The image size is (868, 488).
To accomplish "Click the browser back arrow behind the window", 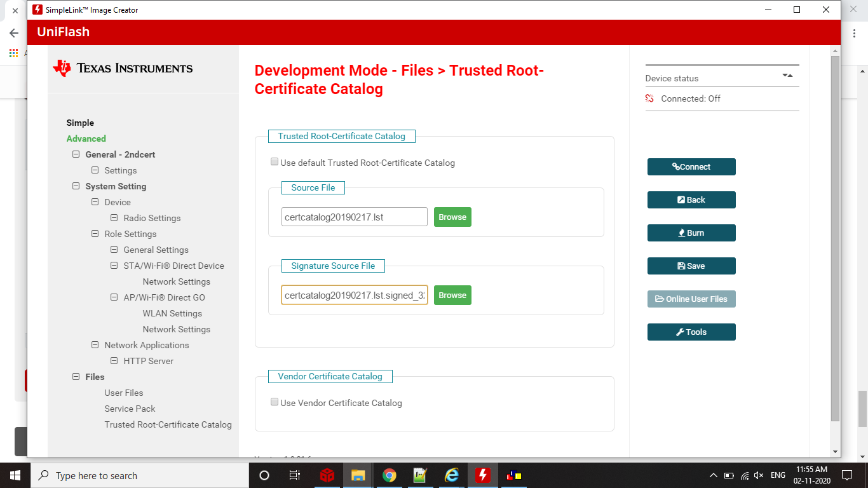I will point(14,33).
